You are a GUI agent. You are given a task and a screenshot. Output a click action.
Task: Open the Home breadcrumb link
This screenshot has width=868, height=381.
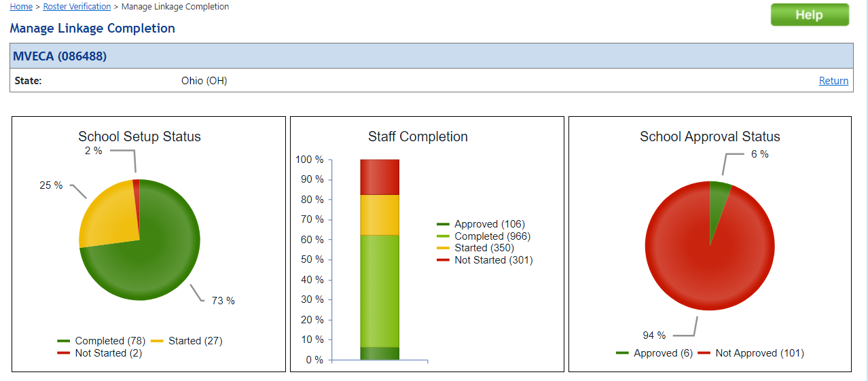coord(21,7)
